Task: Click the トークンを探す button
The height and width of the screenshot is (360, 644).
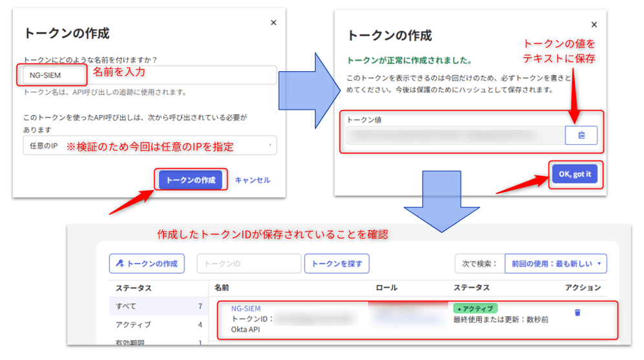Action: [x=337, y=264]
